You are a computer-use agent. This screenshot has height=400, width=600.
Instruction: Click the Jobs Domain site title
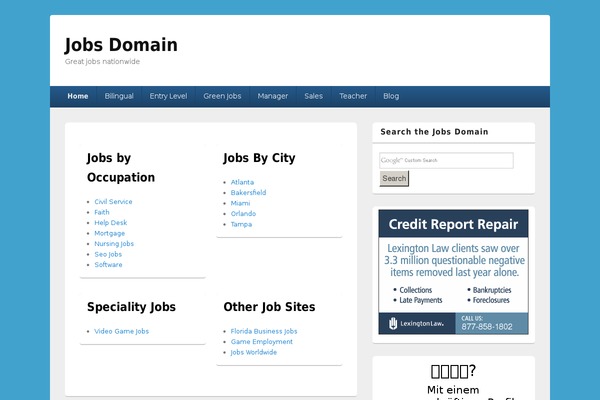pyautogui.click(x=121, y=45)
